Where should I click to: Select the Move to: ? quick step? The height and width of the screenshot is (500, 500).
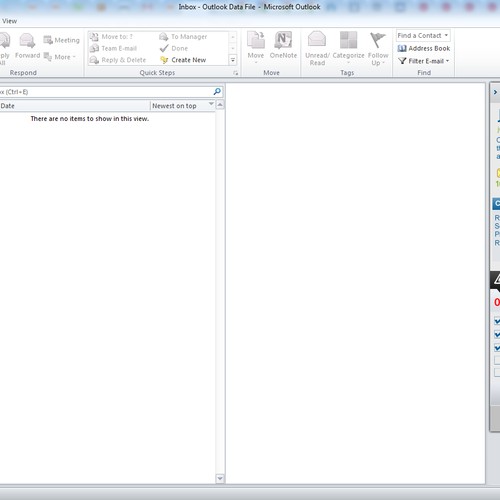pyautogui.click(x=112, y=37)
